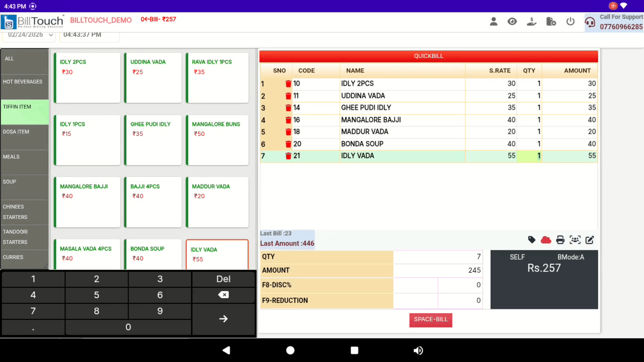Select the DOSA ITEM category tab
The width and height of the screenshot is (644, 362).
pyautogui.click(x=24, y=132)
